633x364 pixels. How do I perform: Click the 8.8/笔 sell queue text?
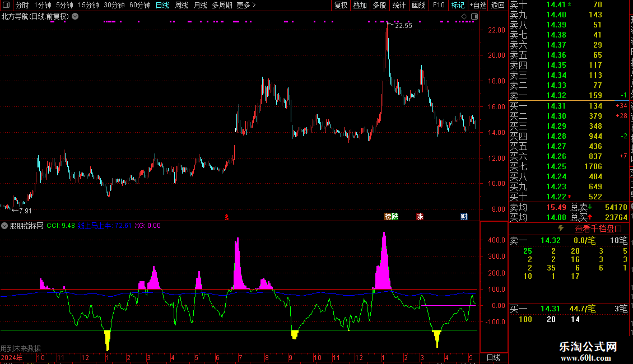[585, 240]
